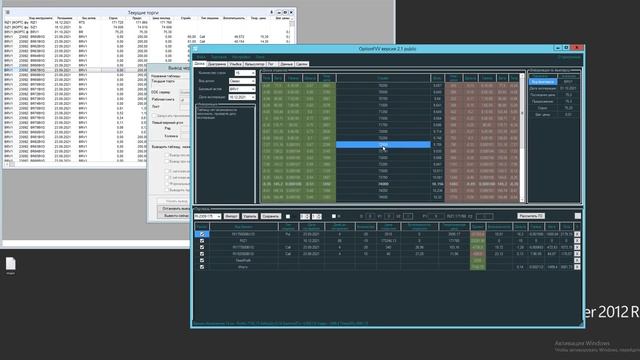Toggle the checkbox next to the Сохранить button
This screenshot has width=640, height=360.
tap(288, 216)
